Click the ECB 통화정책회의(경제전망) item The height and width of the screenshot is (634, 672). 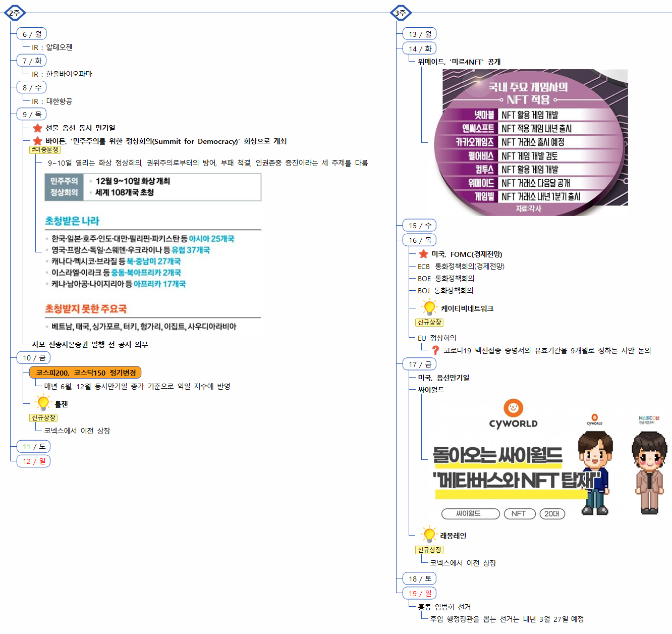click(461, 266)
